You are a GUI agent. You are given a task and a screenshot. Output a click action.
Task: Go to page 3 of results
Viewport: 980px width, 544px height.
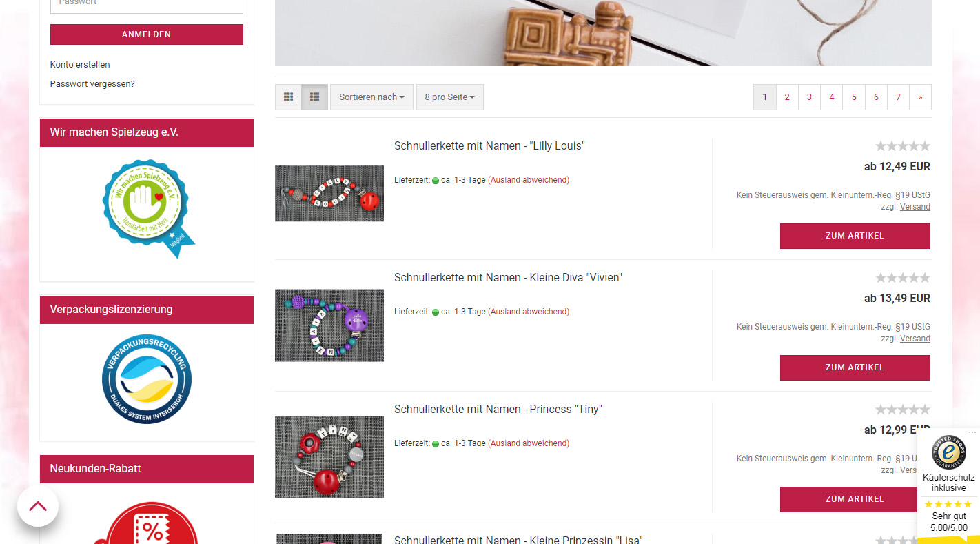pyautogui.click(x=809, y=97)
